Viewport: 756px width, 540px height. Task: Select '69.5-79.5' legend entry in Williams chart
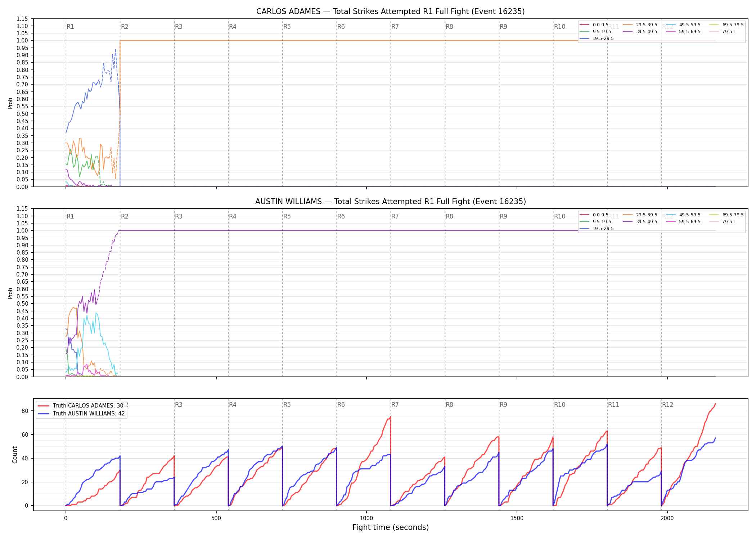tap(726, 215)
